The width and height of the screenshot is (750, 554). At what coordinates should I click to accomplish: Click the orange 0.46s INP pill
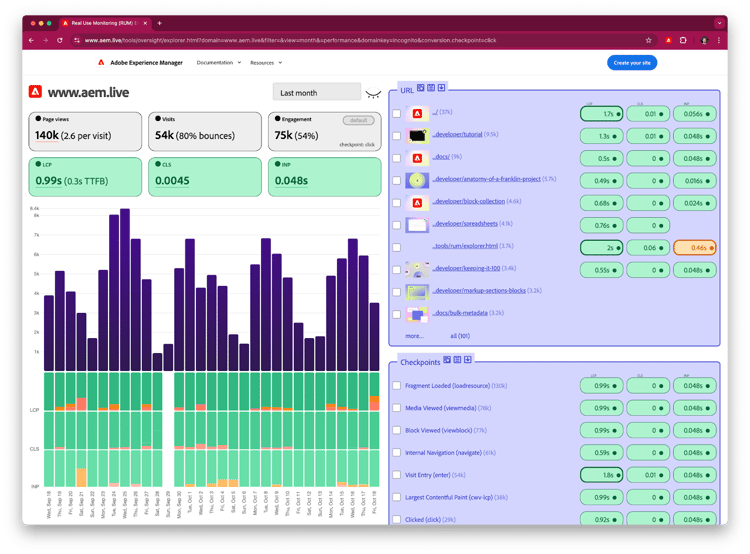pos(695,248)
